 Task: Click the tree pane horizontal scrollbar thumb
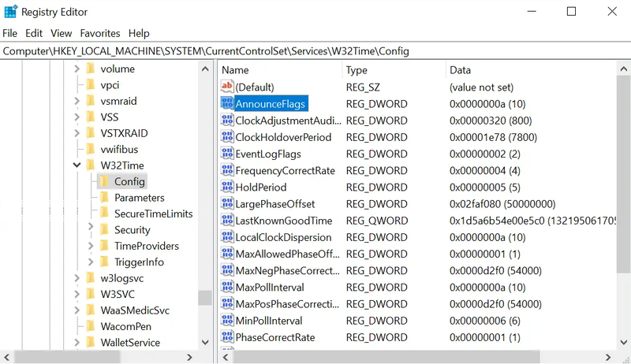click(x=67, y=357)
